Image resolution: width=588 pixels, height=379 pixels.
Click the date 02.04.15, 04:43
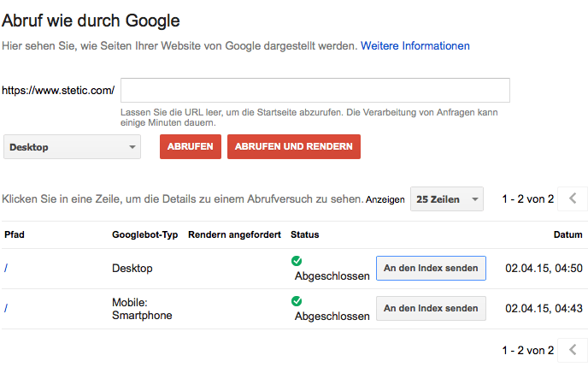pyautogui.click(x=544, y=308)
